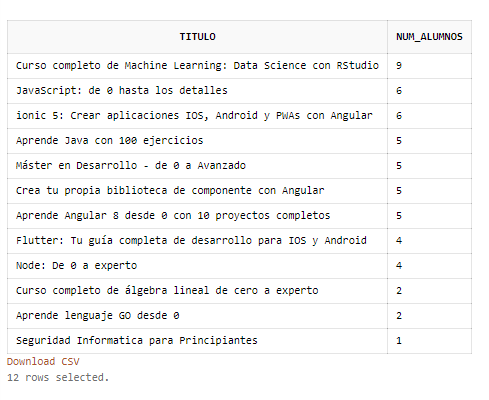Image resolution: width=489 pixels, height=400 pixels.
Task: Click the Download CSV link
Action: pyautogui.click(x=43, y=361)
